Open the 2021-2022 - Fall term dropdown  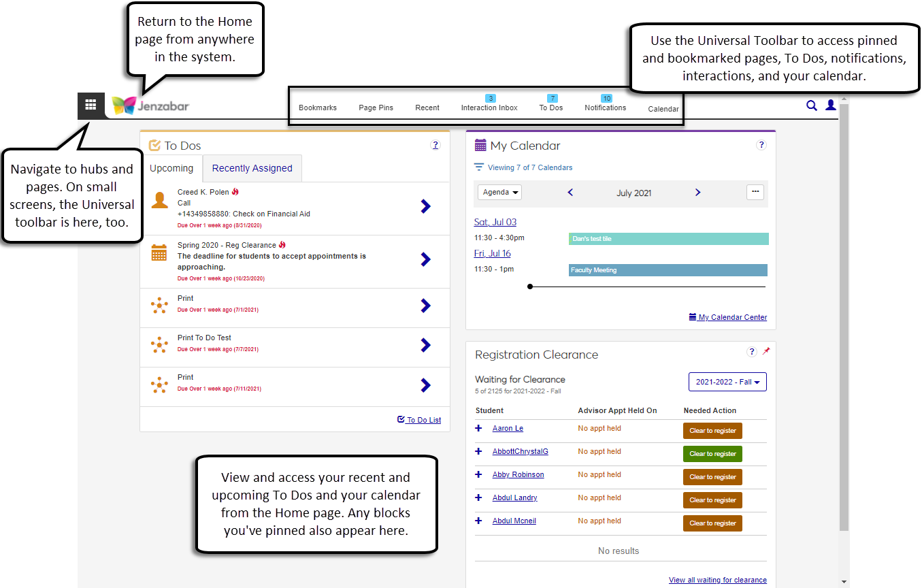click(x=727, y=382)
